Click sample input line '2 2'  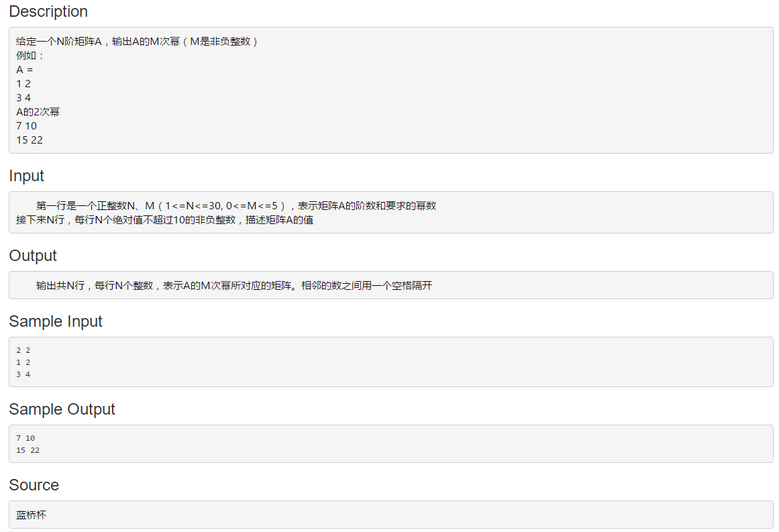coord(23,351)
